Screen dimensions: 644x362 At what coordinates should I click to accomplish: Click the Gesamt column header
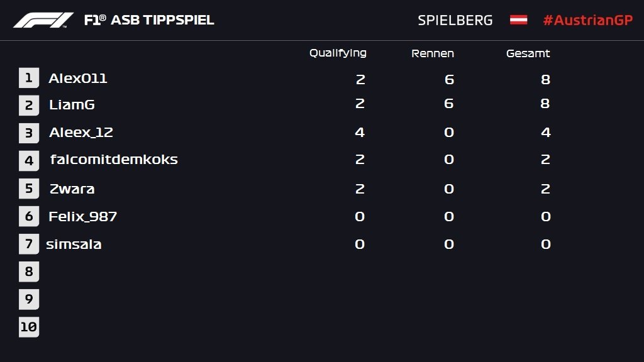pos(528,53)
